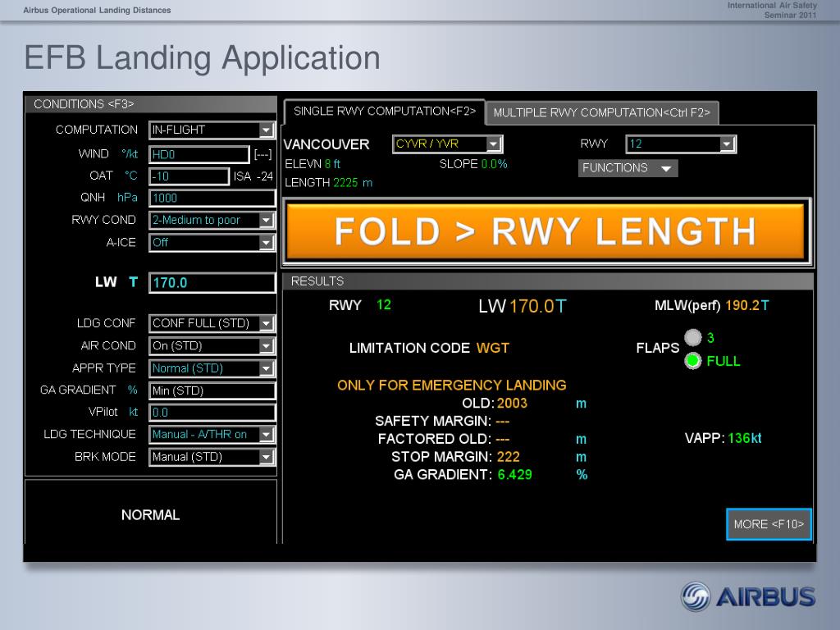Viewport: 840px width, 630px height.
Task: Click the FACTORED OLD --- value
Action: pyautogui.click(x=503, y=440)
